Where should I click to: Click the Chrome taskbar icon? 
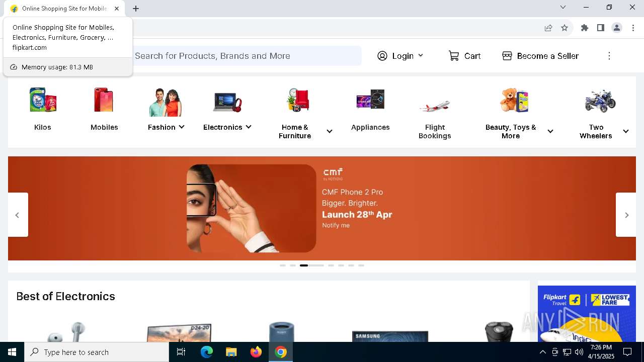[x=281, y=352]
